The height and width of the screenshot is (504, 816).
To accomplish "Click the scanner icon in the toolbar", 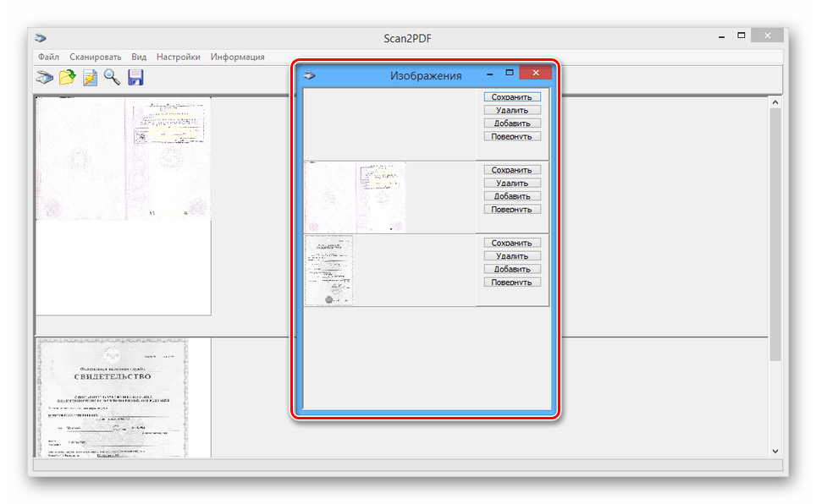I will tap(44, 78).
